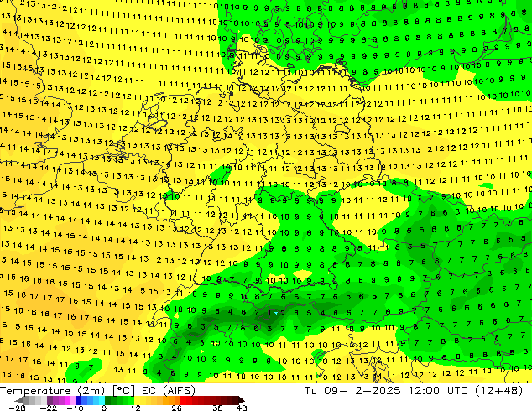The image size is (532, 411).
Task: Click the '48' color scale label
Action: click(x=242, y=408)
